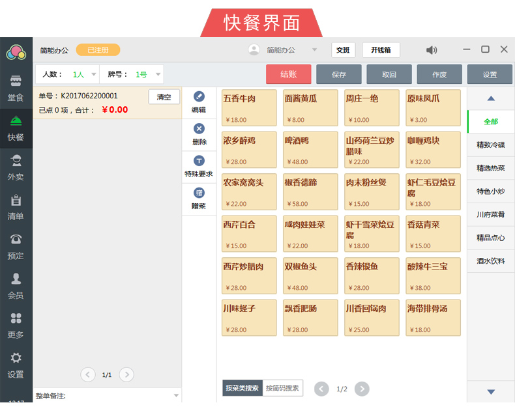Move category list up with arrow
515x420 pixels.
[491, 98]
